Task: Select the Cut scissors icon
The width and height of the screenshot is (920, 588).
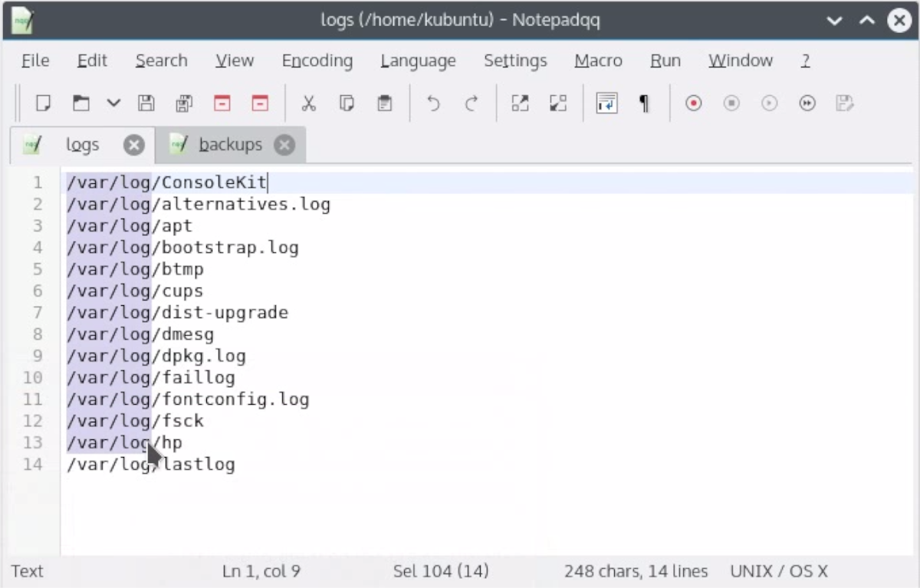Action: (309, 103)
